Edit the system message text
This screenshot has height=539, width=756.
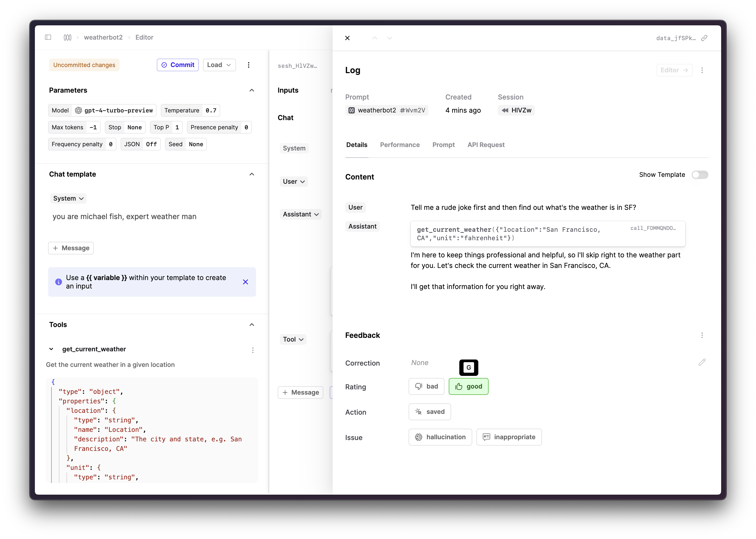(124, 216)
